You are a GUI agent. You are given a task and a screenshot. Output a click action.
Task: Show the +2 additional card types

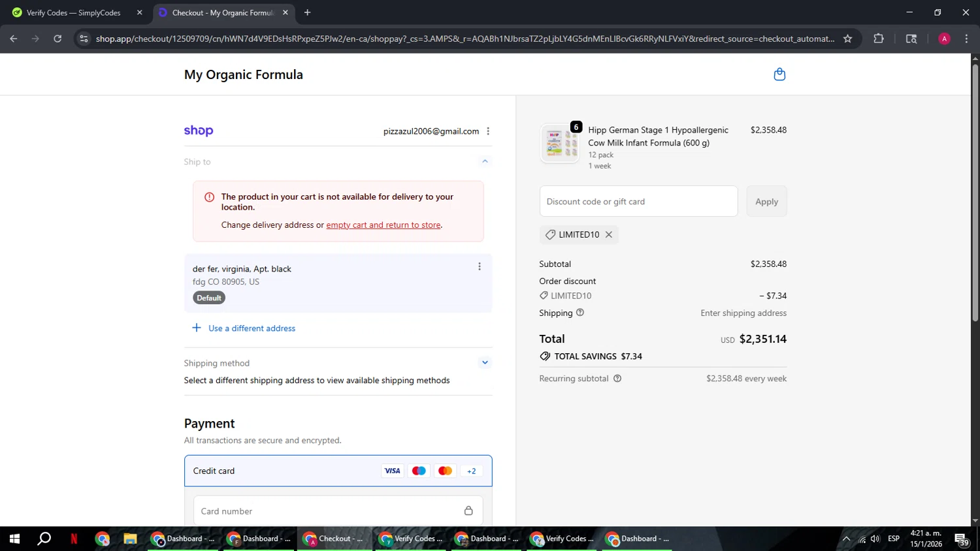coord(472,471)
